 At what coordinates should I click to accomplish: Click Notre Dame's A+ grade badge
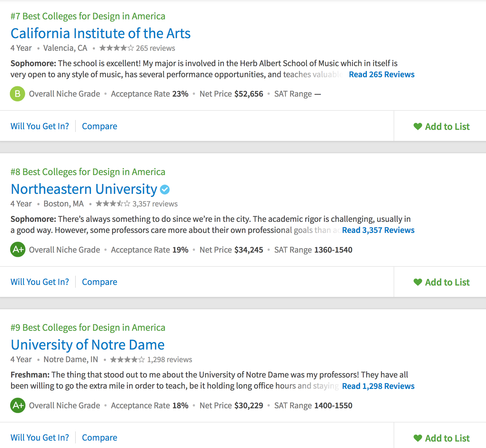[x=18, y=405]
